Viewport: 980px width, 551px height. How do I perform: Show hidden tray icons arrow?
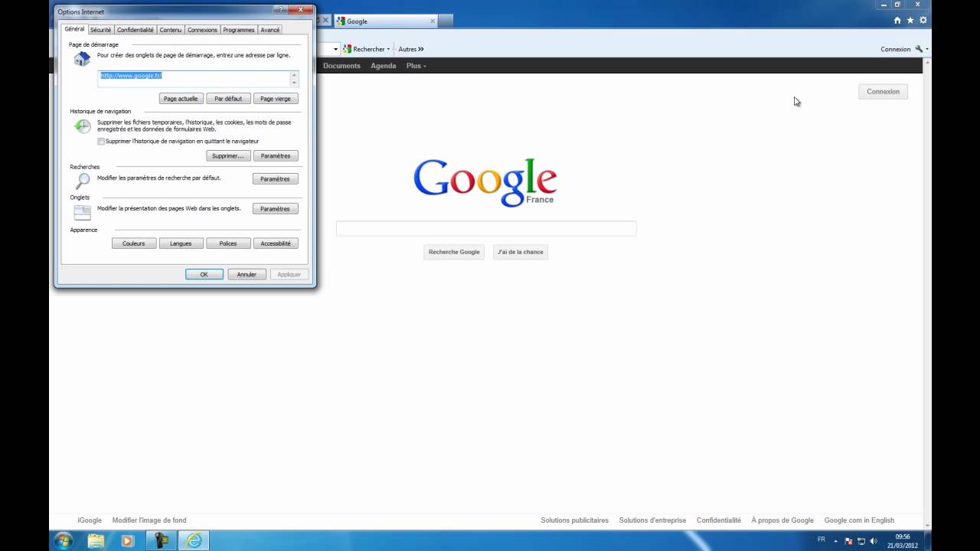[x=835, y=541]
